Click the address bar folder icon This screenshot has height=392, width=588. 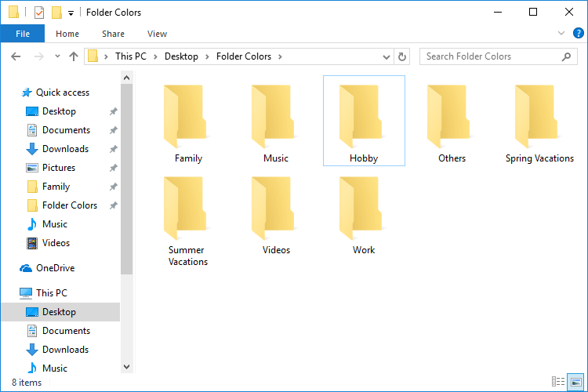tap(93, 56)
